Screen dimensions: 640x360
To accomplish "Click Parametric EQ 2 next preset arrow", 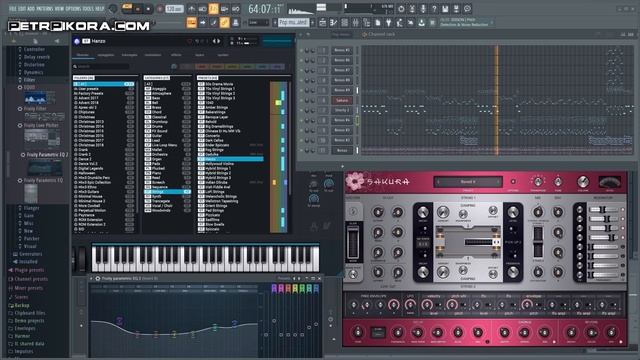I will [299, 278].
